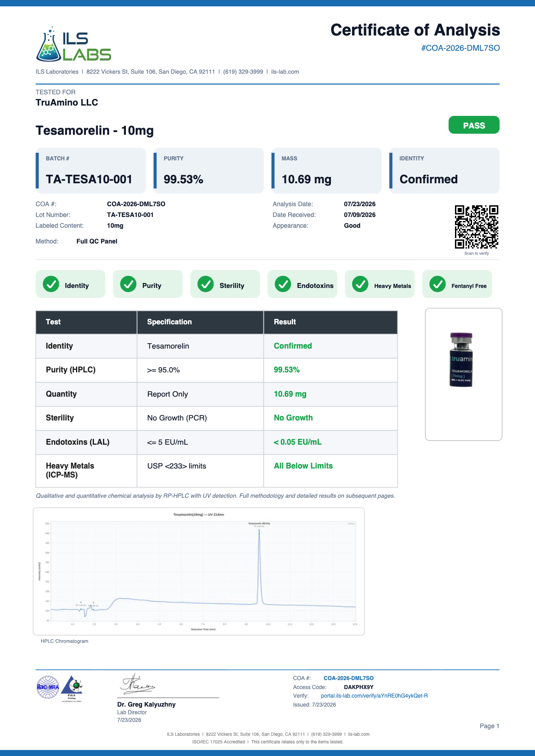Click the Fentanyl Free green checkmark icon

(437, 284)
